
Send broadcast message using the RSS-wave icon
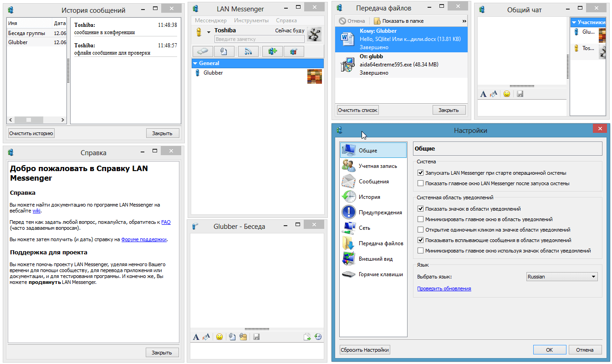click(248, 51)
